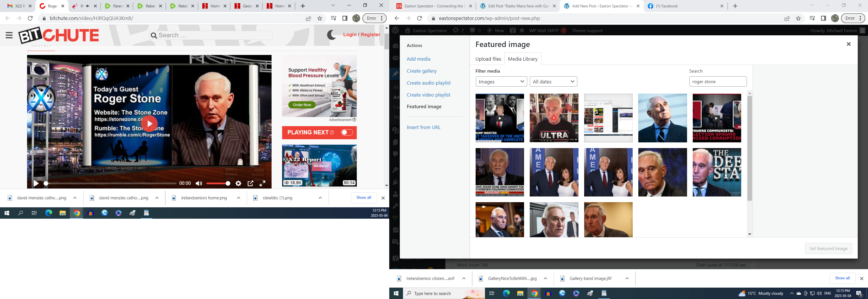Image resolution: width=868 pixels, height=299 pixels.
Task: Click the media search field with roger stone
Action: click(718, 81)
